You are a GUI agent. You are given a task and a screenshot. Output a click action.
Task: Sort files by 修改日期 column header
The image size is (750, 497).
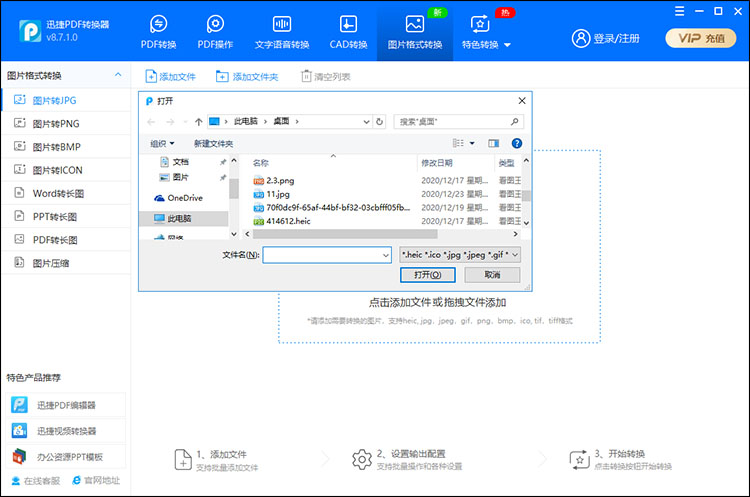point(437,163)
